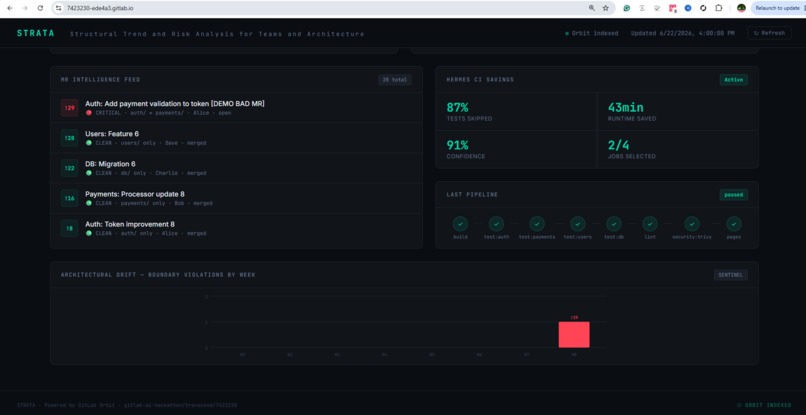Open the green chat extension icon
This screenshot has height=415, width=806.
pos(627,8)
